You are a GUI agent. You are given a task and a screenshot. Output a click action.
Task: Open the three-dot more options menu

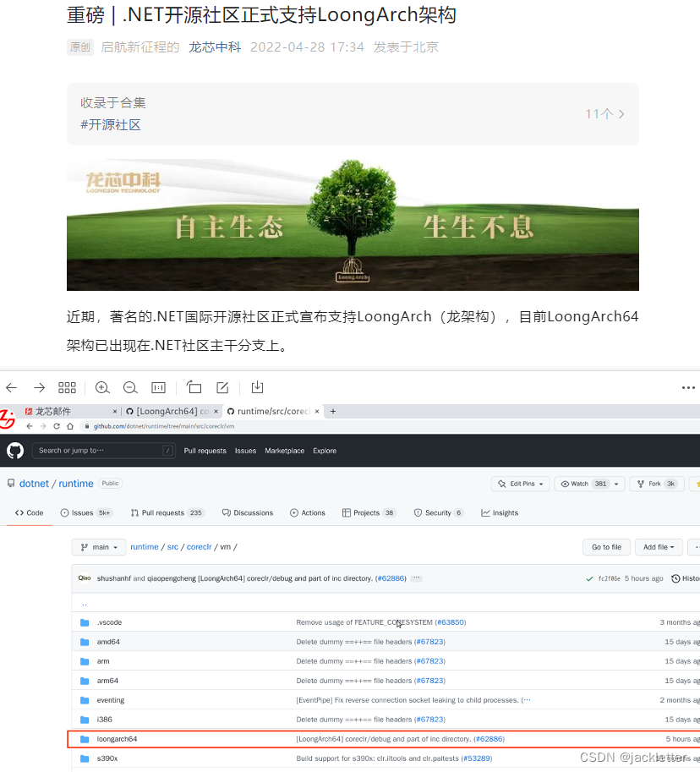pyautogui.click(x=687, y=388)
